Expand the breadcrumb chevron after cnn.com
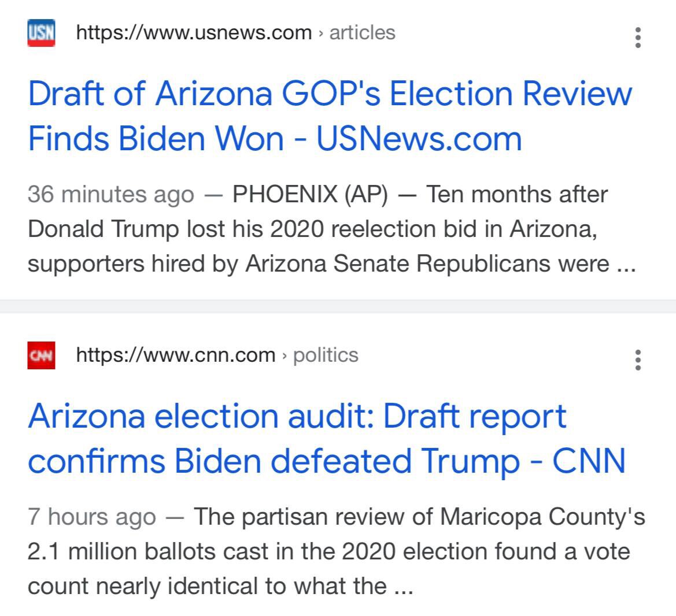The image size is (676, 616). 285,355
